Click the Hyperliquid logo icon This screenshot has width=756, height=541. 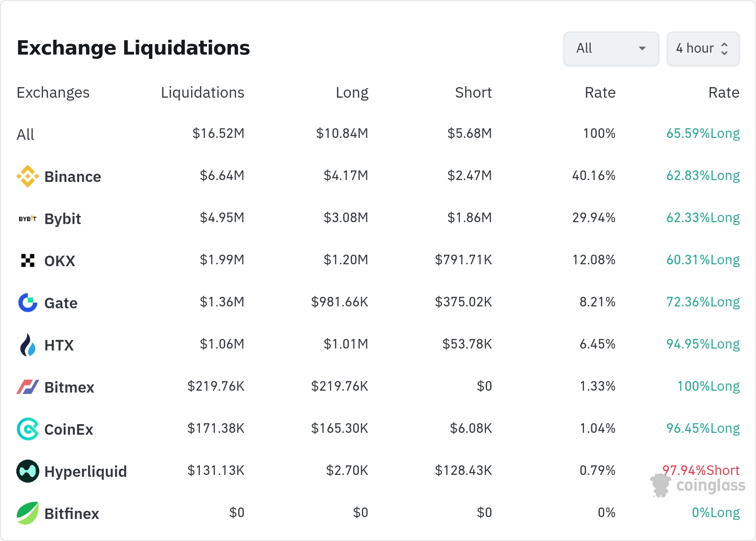point(28,471)
